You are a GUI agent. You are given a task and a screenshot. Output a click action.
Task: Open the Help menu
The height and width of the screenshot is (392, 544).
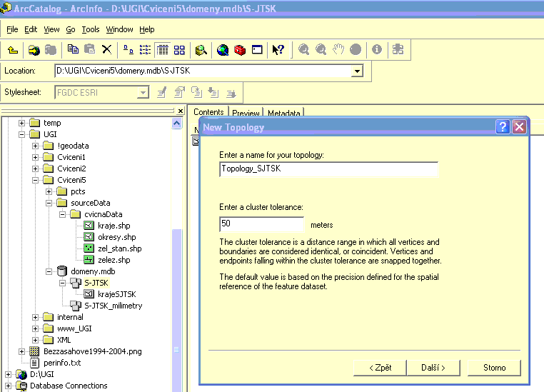point(147,29)
